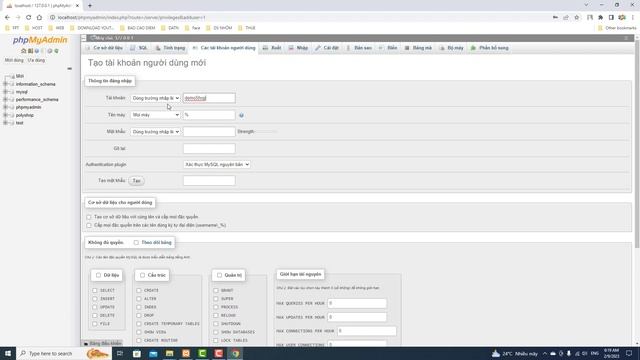The width and height of the screenshot is (640, 360).
Task: Tick the 'Theo dõi bảng' check-all box
Action: [136, 242]
